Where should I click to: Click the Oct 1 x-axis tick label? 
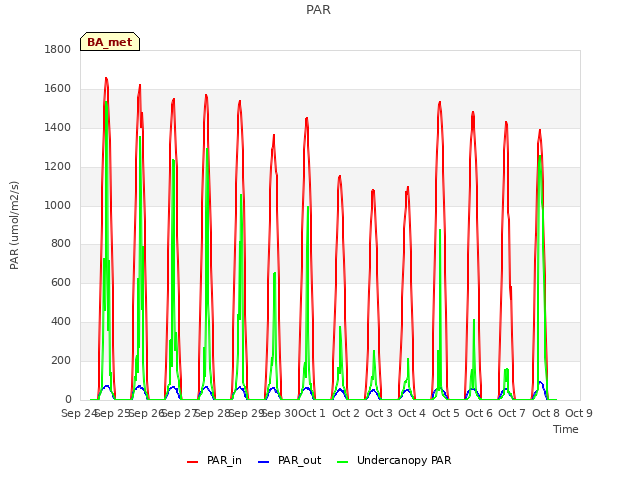pos(312,413)
